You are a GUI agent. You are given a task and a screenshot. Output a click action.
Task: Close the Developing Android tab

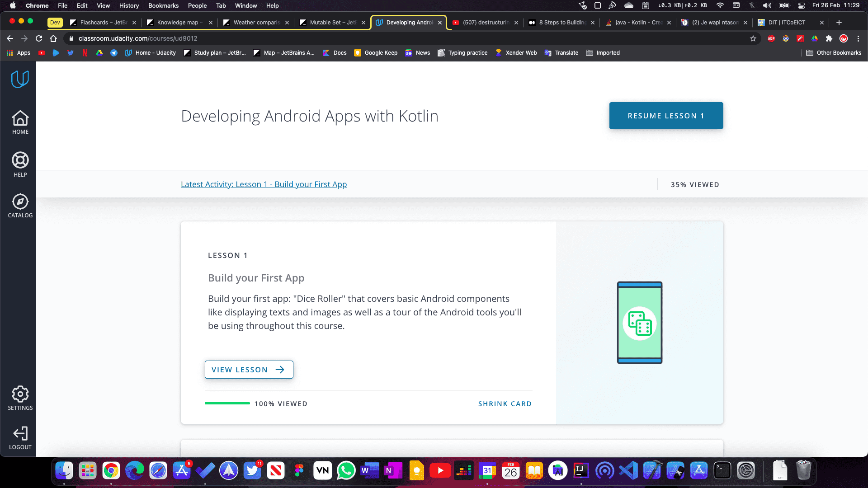(x=440, y=23)
